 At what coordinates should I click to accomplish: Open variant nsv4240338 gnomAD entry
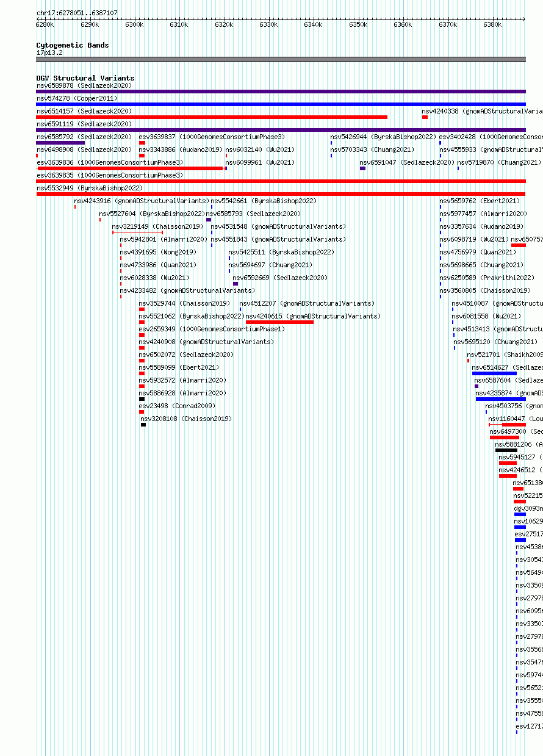pyautogui.click(x=482, y=111)
